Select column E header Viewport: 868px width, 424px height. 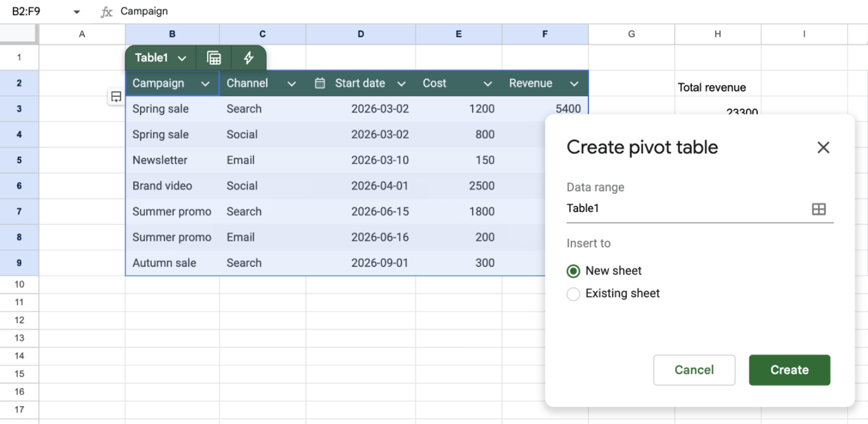pyautogui.click(x=459, y=34)
